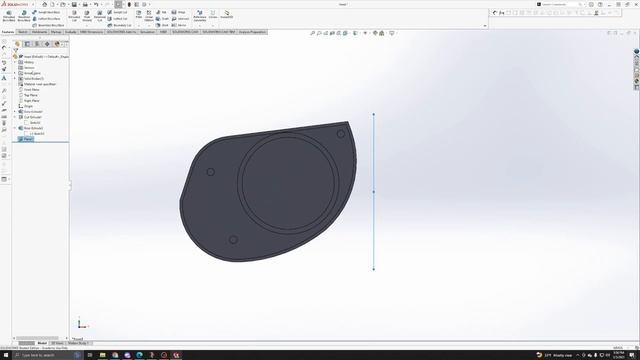Select the Shell tool
The width and height of the screenshot is (640, 360).
[x=162, y=25]
